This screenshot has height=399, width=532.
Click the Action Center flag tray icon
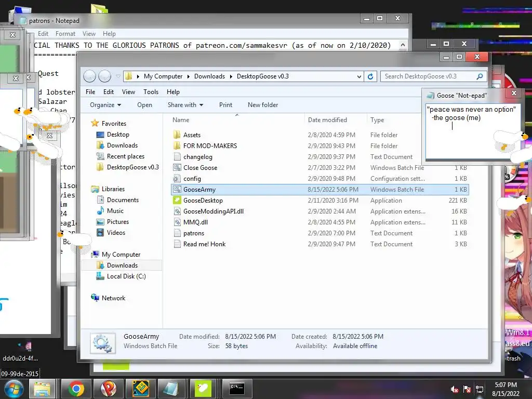467,390
